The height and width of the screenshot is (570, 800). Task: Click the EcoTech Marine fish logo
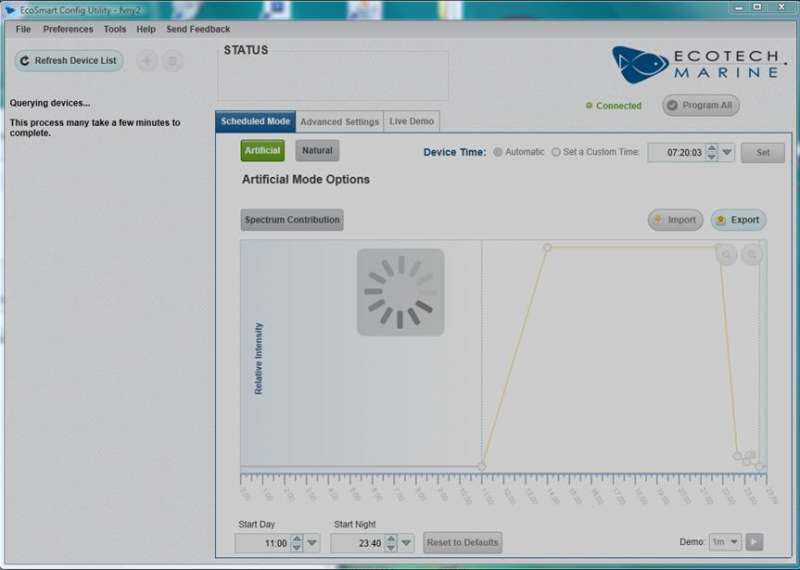[639, 64]
